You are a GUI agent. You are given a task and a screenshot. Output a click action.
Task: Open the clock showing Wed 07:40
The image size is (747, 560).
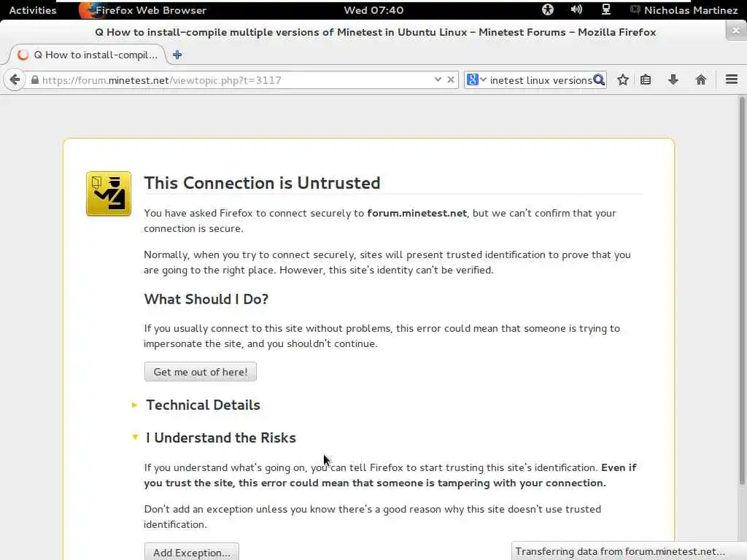373,10
